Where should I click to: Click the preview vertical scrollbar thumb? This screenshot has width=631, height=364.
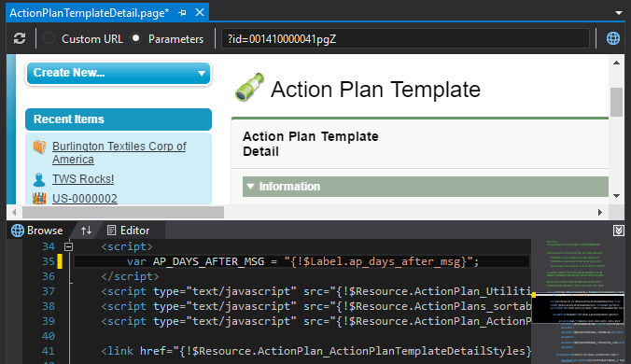(x=616, y=102)
